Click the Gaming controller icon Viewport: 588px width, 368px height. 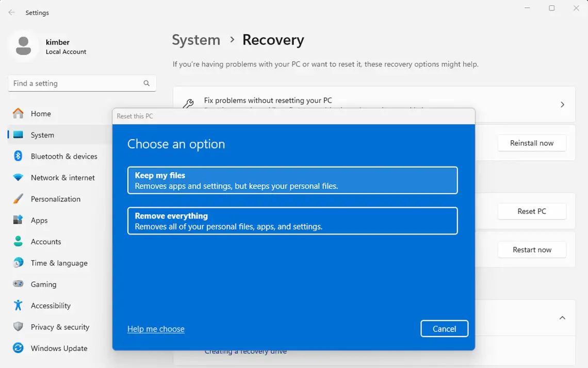[x=18, y=284]
